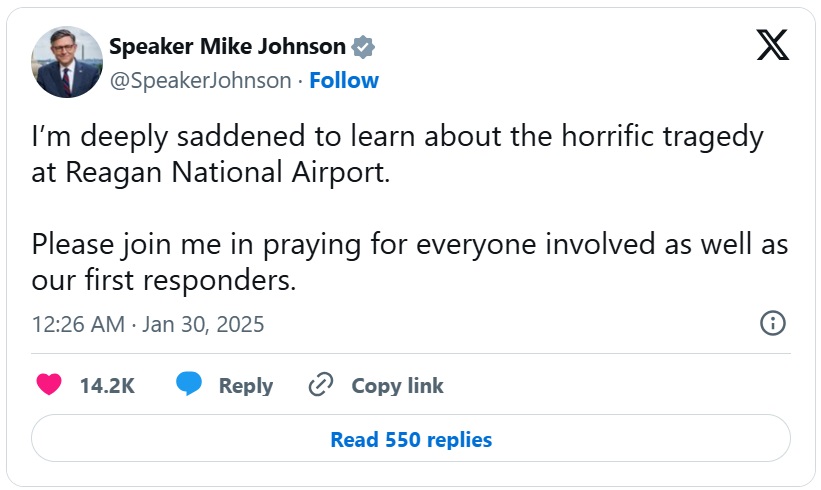Viewport: 821px width, 490px height.
Task: Click the 14.2K likes count
Action: coord(107,385)
